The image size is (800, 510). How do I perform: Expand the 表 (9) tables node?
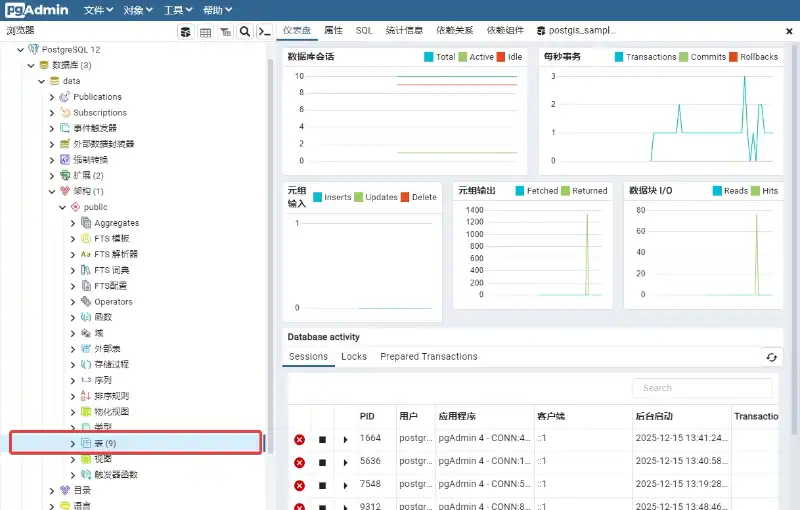tap(72, 444)
